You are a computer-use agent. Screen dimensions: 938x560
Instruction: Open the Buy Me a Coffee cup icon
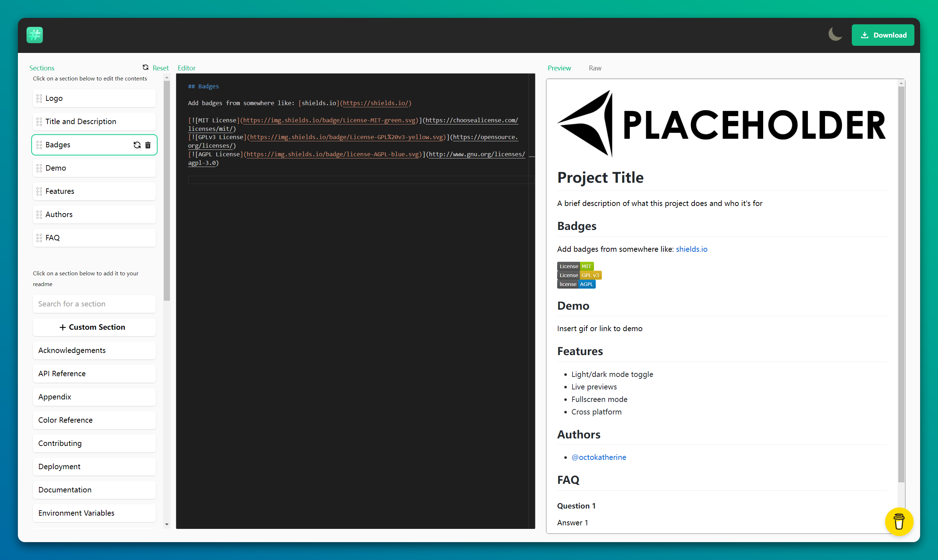(899, 521)
